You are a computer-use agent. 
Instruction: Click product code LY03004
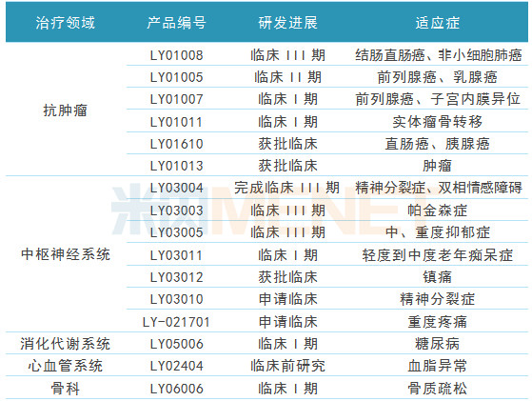176,188
